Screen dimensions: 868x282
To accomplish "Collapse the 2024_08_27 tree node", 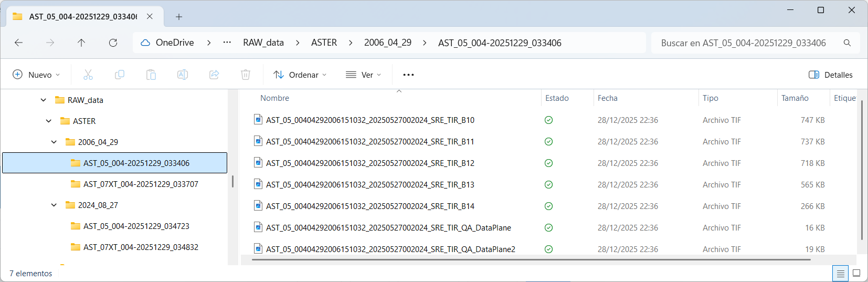I will click(54, 205).
